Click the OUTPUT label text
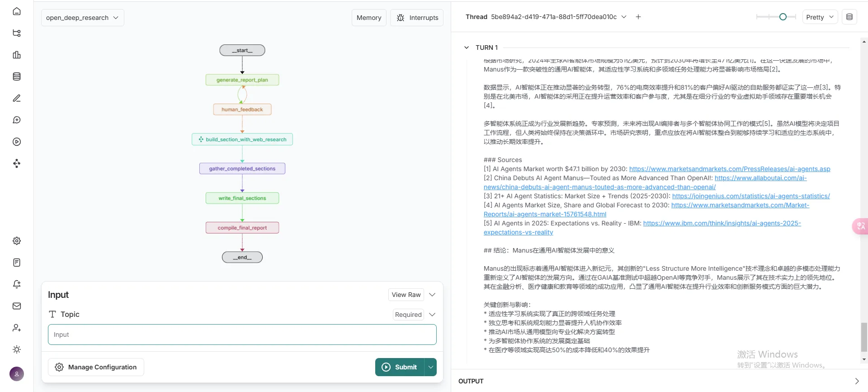Viewport: 868px width, 392px height. [471, 381]
